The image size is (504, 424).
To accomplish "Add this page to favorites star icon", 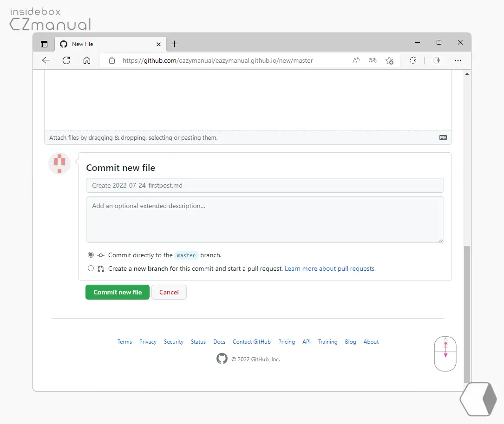I will click(x=389, y=60).
